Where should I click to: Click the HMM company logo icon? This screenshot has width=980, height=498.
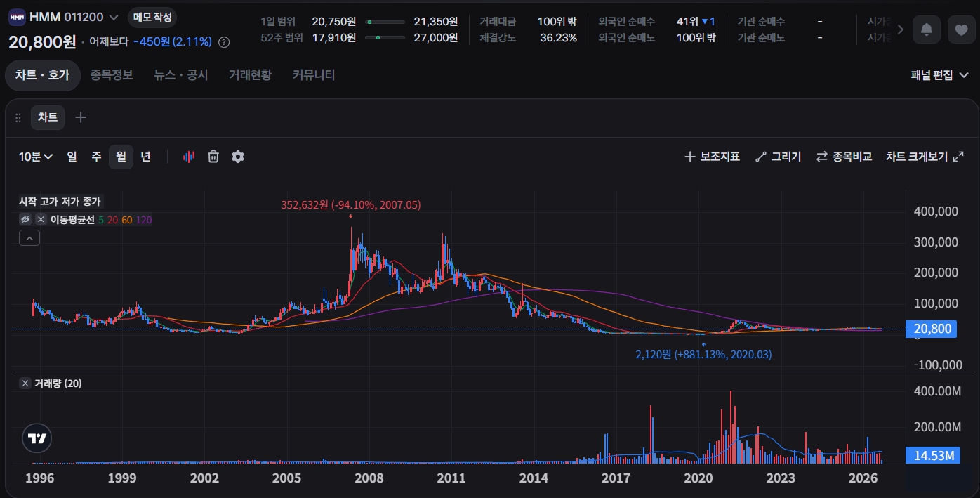click(17, 17)
